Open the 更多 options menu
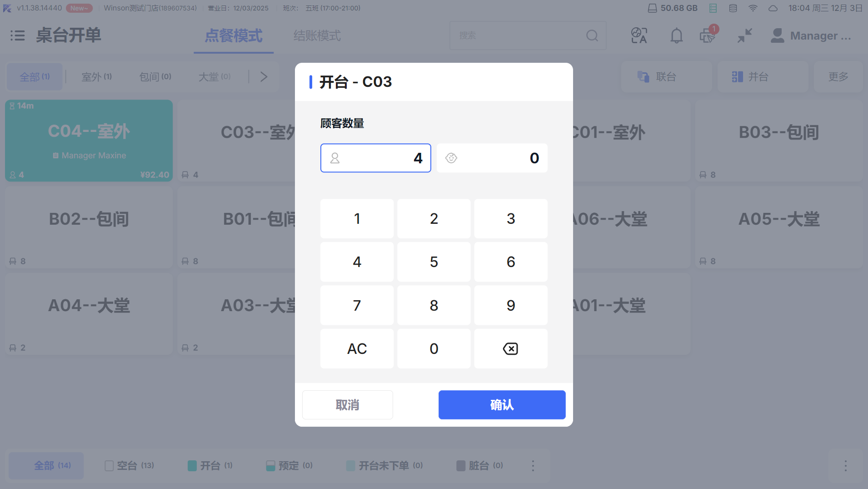The width and height of the screenshot is (868, 489). tap(838, 76)
